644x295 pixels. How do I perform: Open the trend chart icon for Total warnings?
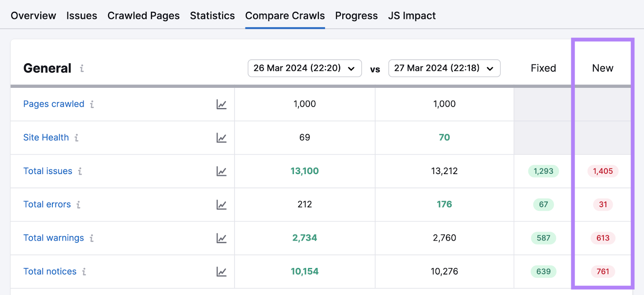(221, 238)
